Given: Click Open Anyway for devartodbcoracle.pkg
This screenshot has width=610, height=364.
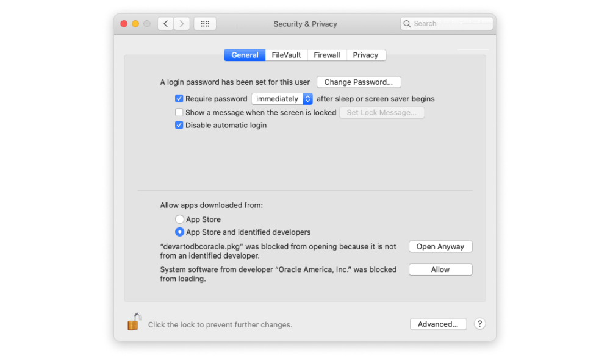Looking at the screenshot, I should click(x=440, y=246).
